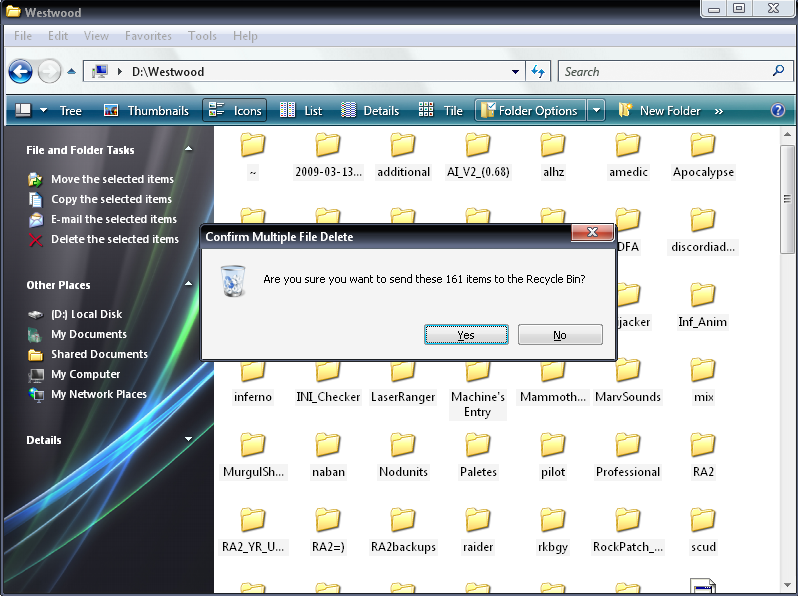The height and width of the screenshot is (596, 798).
Task: Collapse File and Folder Tasks section
Action: point(189,149)
